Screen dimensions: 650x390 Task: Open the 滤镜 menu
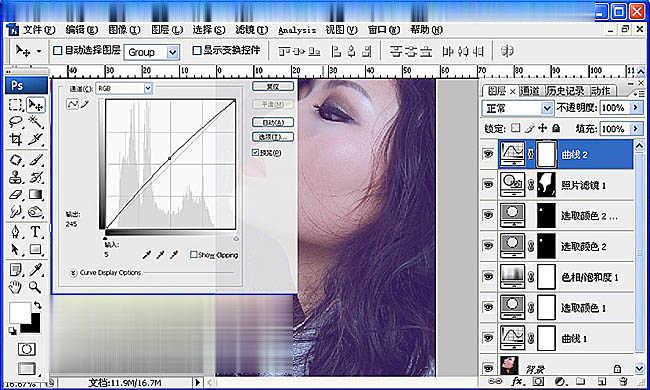pyautogui.click(x=252, y=30)
